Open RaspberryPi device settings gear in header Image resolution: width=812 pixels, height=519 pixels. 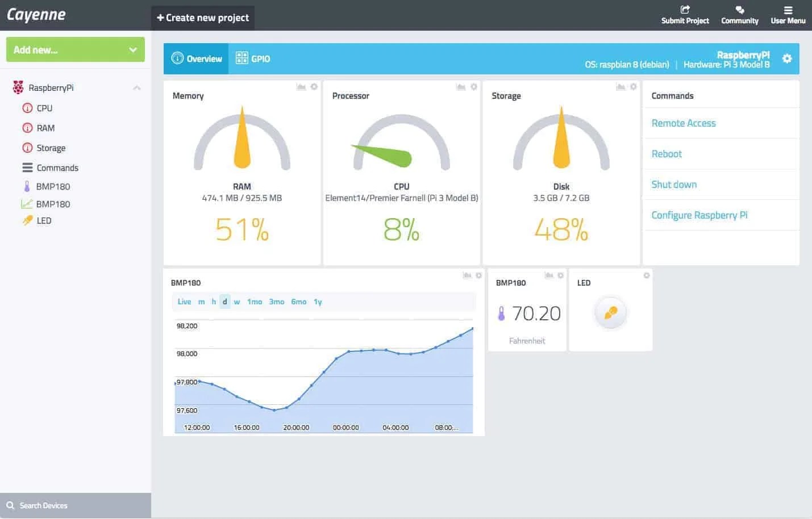[787, 58]
